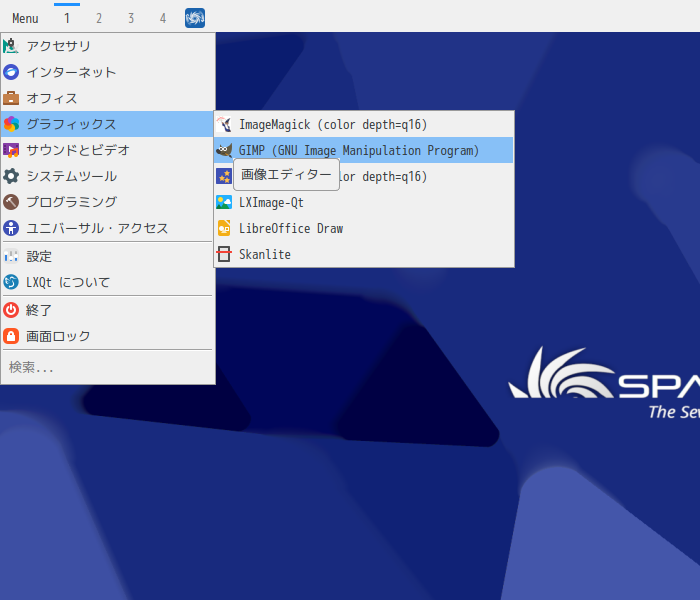Click the サウンドとビデオ media icon
The image size is (700, 600).
pyautogui.click(x=11, y=150)
